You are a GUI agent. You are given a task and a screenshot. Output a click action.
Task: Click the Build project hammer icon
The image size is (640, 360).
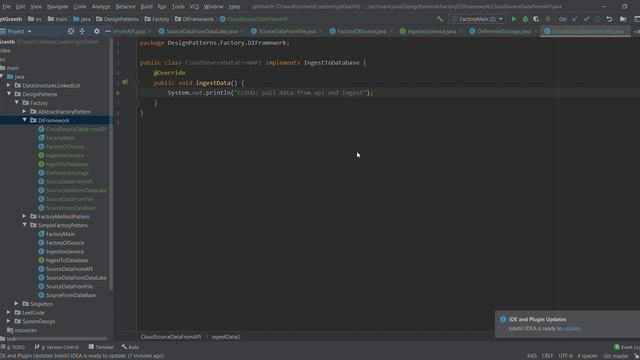[x=440, y=19]
